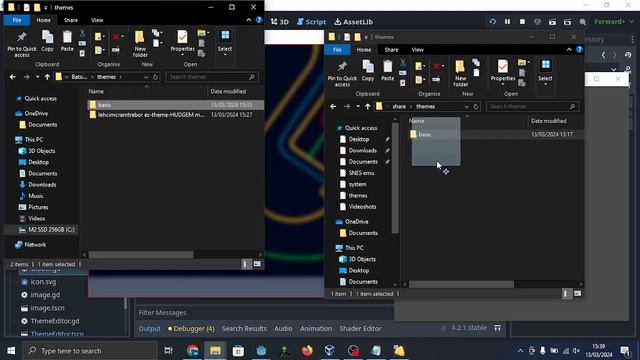Open File menu in left themes window

(17, 20)
